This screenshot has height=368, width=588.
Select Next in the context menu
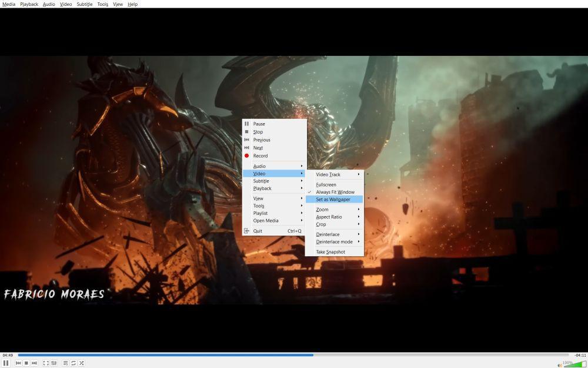click(x=275, y=148)
